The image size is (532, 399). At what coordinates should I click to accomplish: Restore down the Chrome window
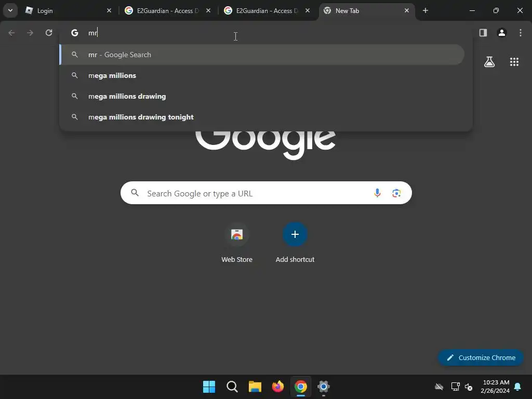tap(496, 11)
